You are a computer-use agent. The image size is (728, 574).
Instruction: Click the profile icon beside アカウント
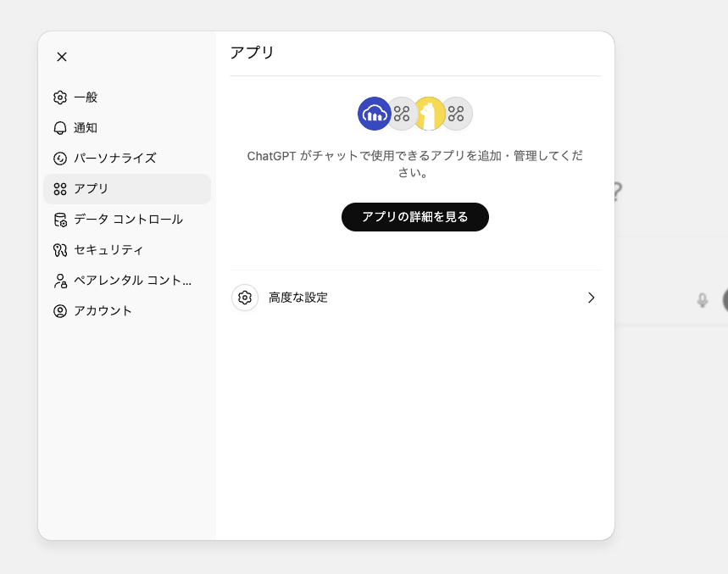click(x=60, y=311)
